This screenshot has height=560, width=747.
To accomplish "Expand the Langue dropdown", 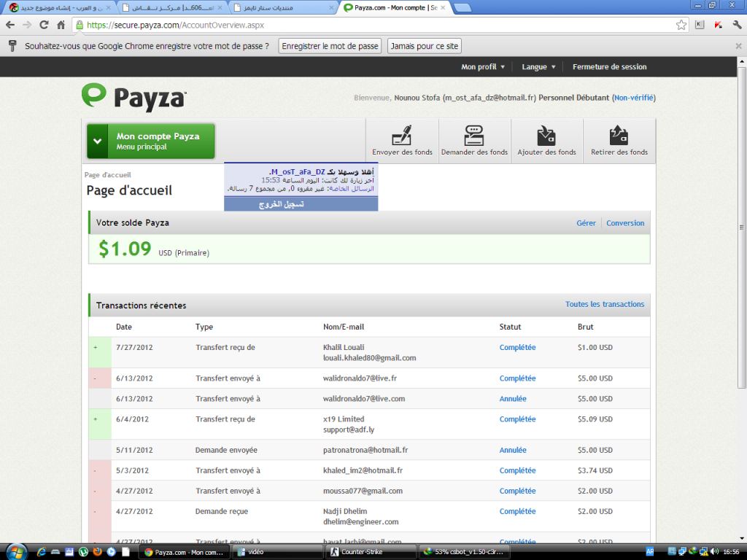I will pyautogui.click(x=538, y=66).
